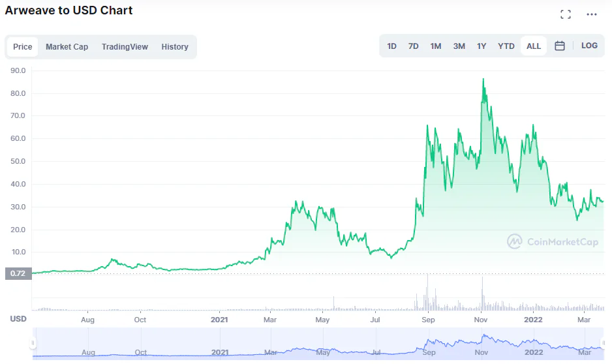Image resolution: width=612 pixels, height=364 pixels.
Task: Click the price peak near Nov
Action: (x=483, y=80)
